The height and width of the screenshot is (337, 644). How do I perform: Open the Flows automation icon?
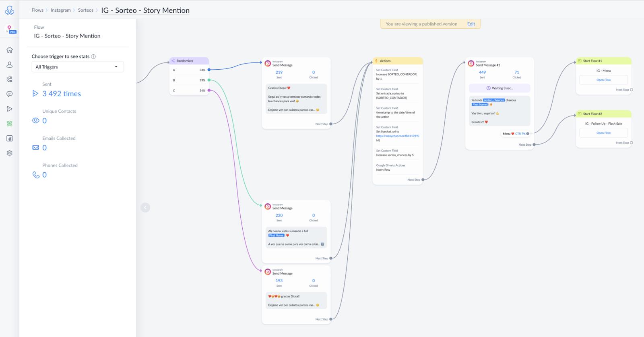(x=10, y=124)
